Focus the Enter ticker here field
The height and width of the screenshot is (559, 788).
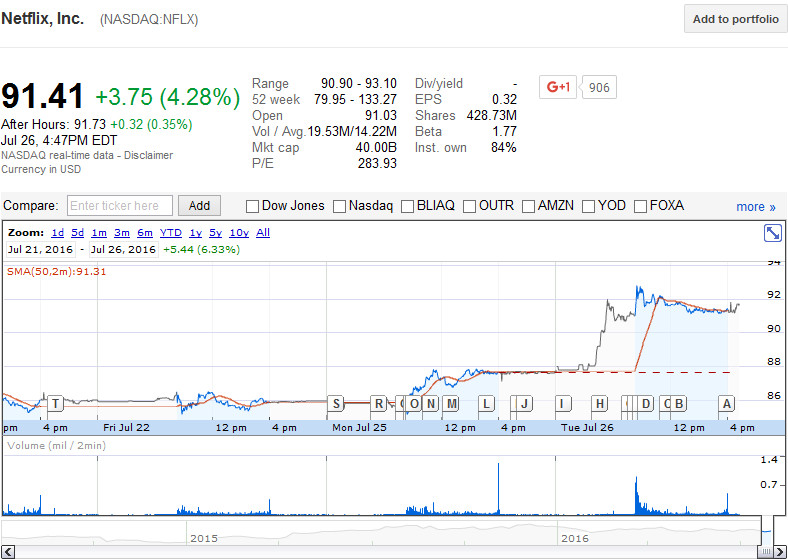point(120,206)
